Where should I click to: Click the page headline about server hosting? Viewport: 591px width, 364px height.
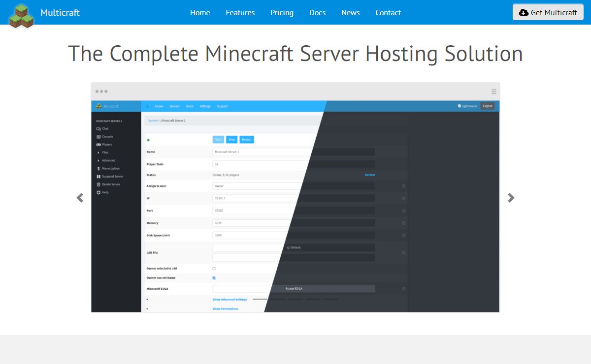[295, 53]
